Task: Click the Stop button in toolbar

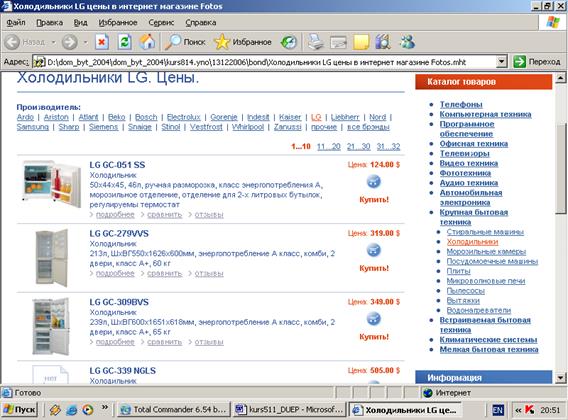Action: point(102,42)
